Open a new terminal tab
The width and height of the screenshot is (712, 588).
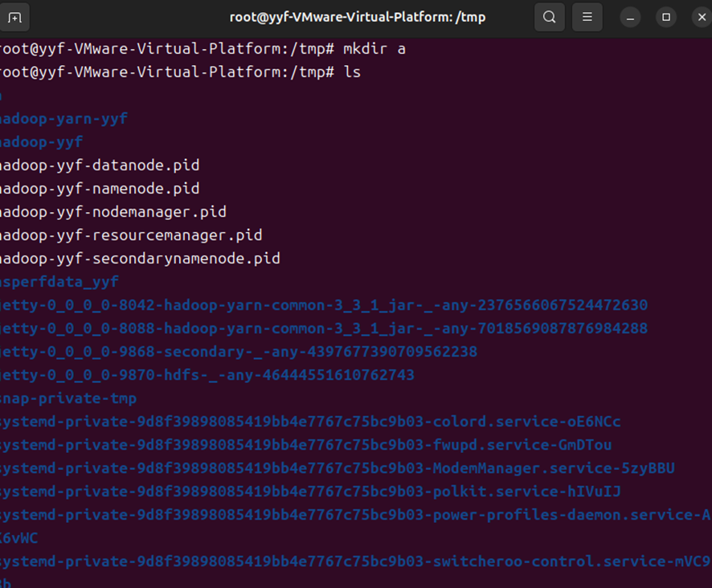coord(15,17)
